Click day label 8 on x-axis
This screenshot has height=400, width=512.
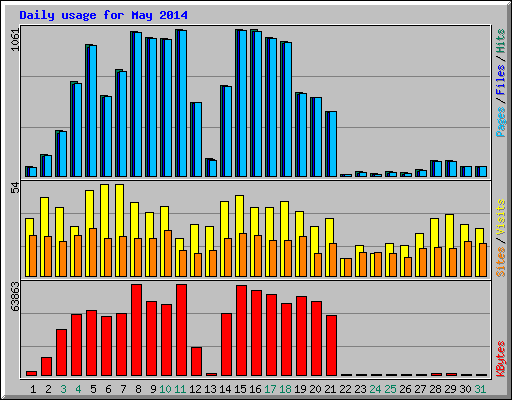tap(138, 389)
